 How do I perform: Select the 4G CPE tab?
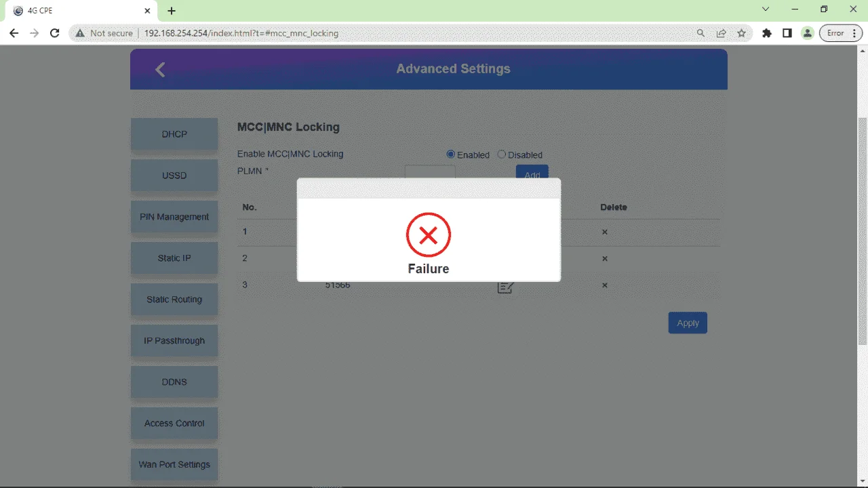(81, 11)
